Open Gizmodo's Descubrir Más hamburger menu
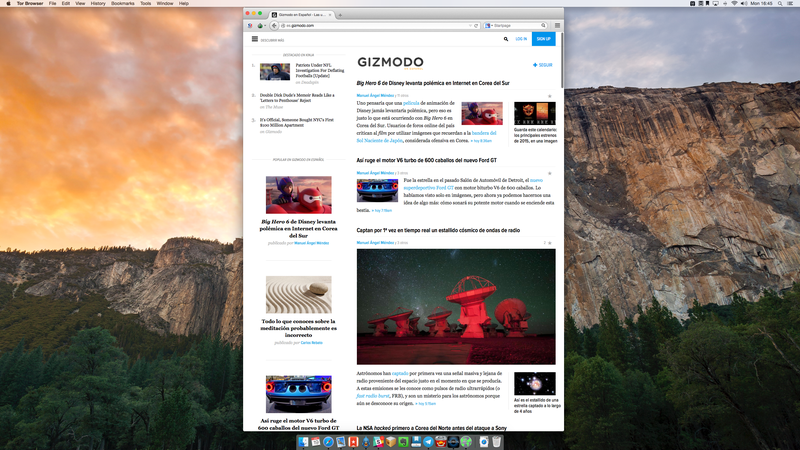 [x=255, y=39]
